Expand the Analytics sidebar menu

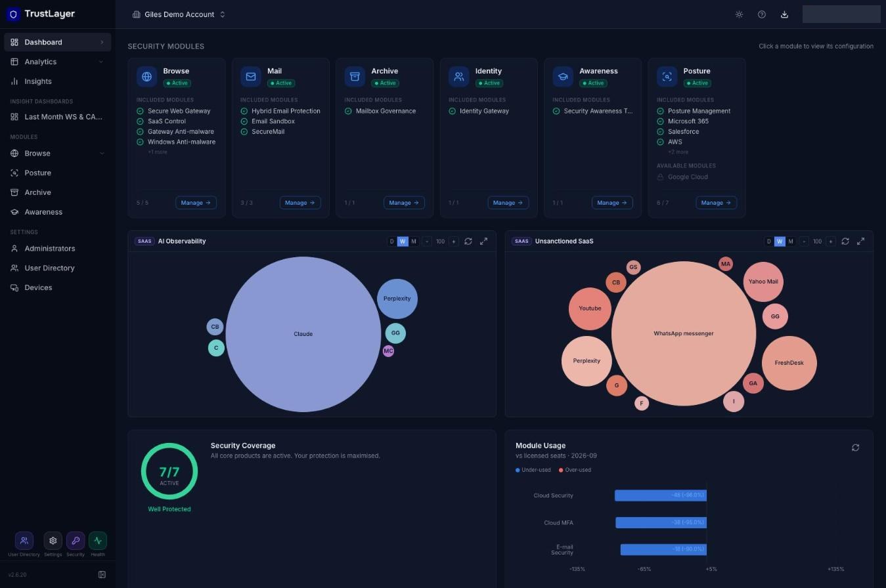(x=58, y=62)
